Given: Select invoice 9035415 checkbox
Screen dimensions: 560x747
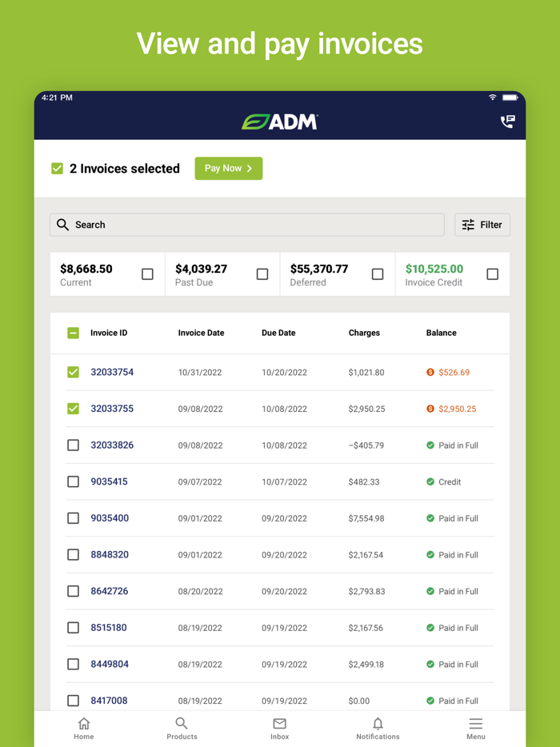Looking at the screenshot, I should pyautogui.click(x=73, y=481).
